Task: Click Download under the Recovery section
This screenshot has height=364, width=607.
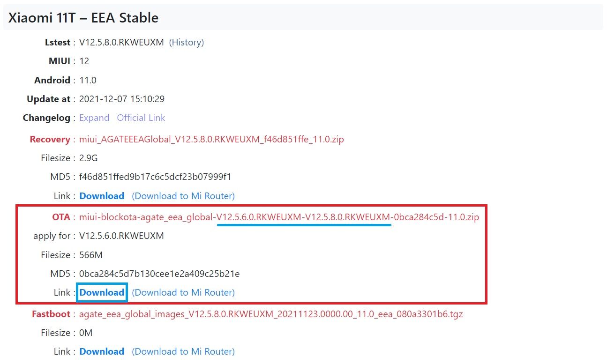Action: point(102,196)
